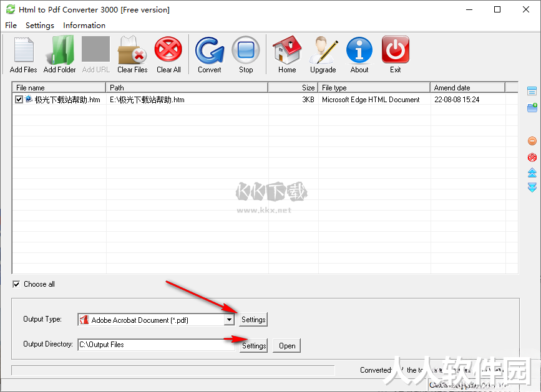
Task: Open the Information menu
Action: pyautogui.click(x=84, y=25)
